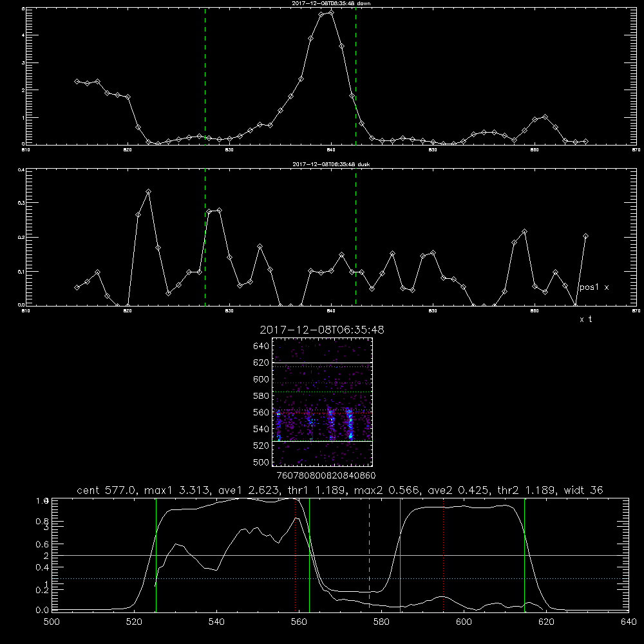Click the last diamond point in dusk plot
Screen dimensions: 644x644
point(586,236)
